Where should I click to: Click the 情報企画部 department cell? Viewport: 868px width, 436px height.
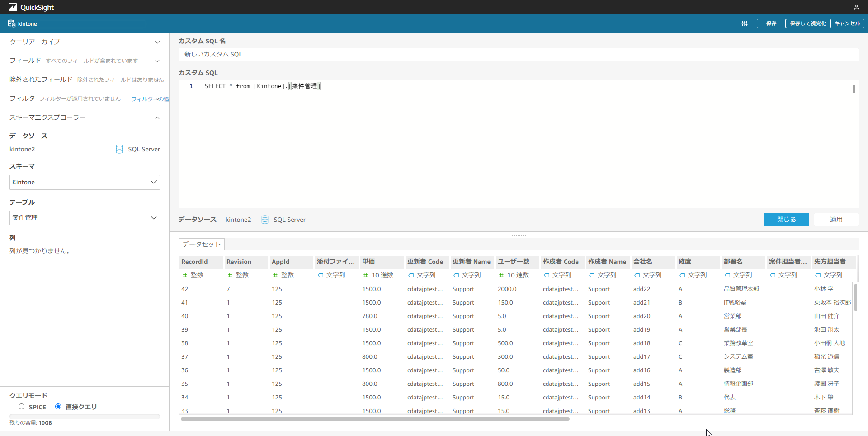click(x=738, y=384)
